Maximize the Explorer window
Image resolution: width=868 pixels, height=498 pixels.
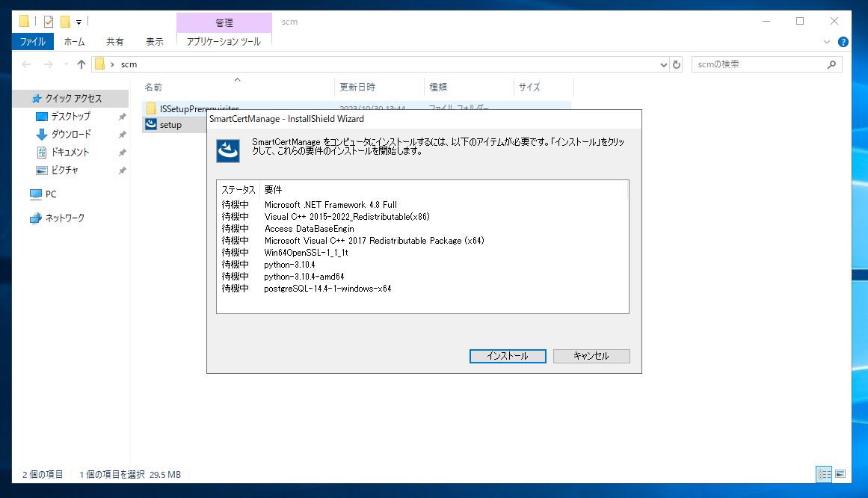click(800, 21)
